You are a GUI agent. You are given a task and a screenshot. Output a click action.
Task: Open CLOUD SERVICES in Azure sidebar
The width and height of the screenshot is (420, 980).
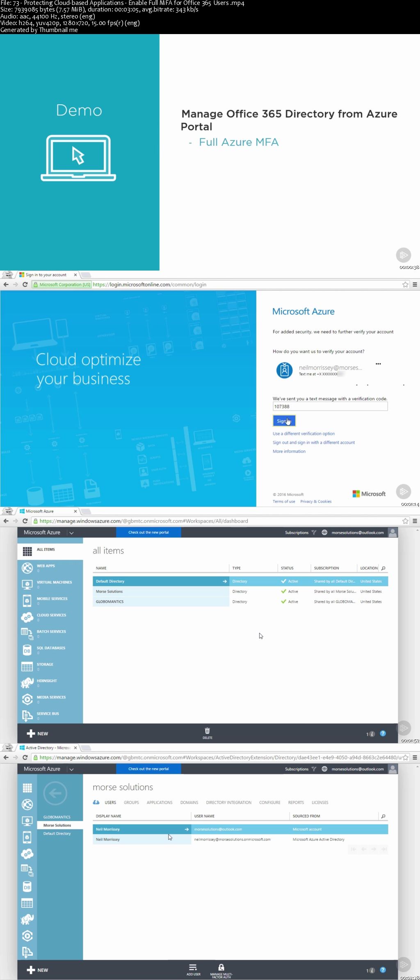(x=50, y=617)
